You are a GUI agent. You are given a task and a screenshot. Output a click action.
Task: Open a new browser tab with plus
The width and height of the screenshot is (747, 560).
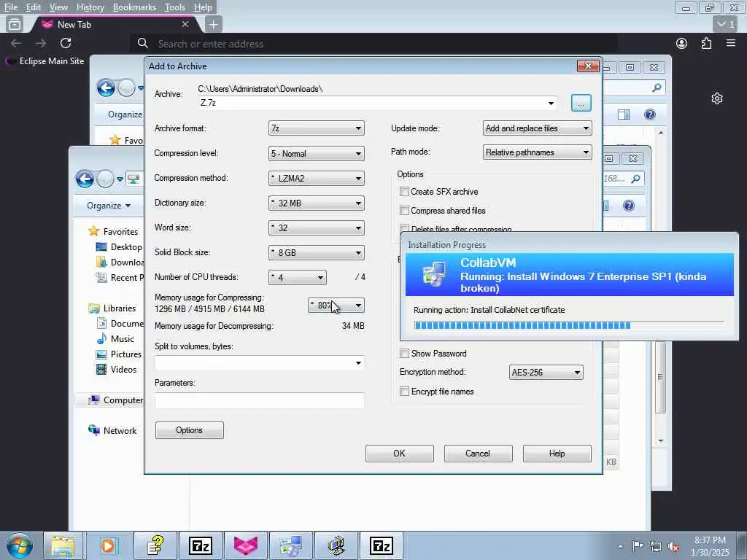pyautogui.click(x=214, y=24)
